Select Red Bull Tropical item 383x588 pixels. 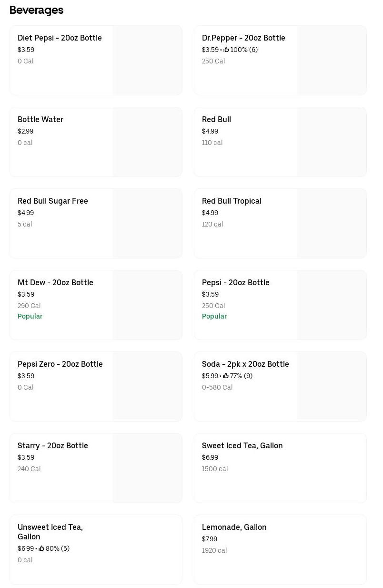pyautogui.click(x=232, y=201)
